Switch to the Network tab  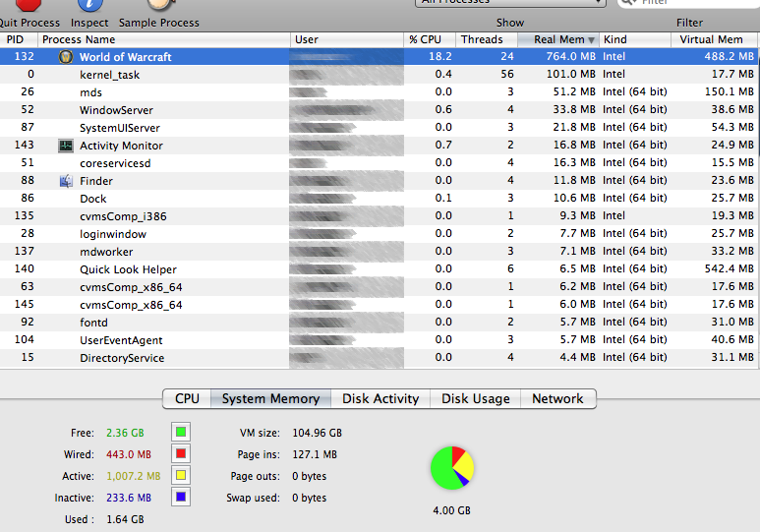(x=557, y=398)
